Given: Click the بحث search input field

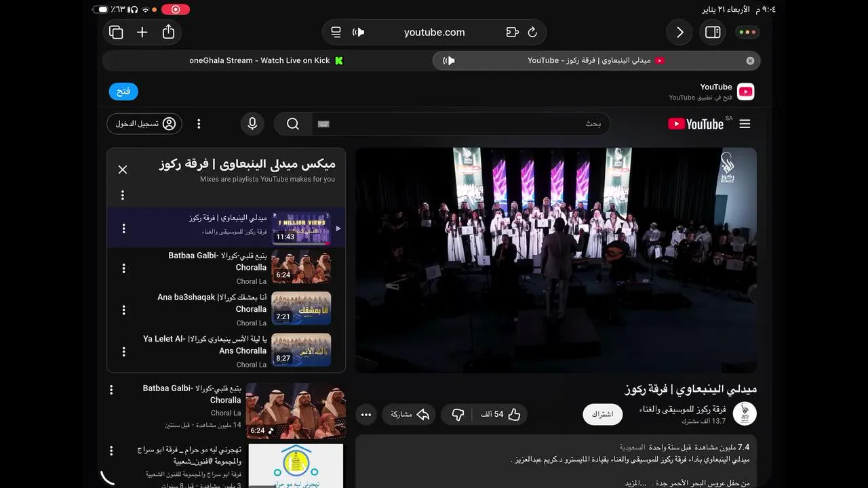Looking at the screenshot, I should (x=461, y=123).
